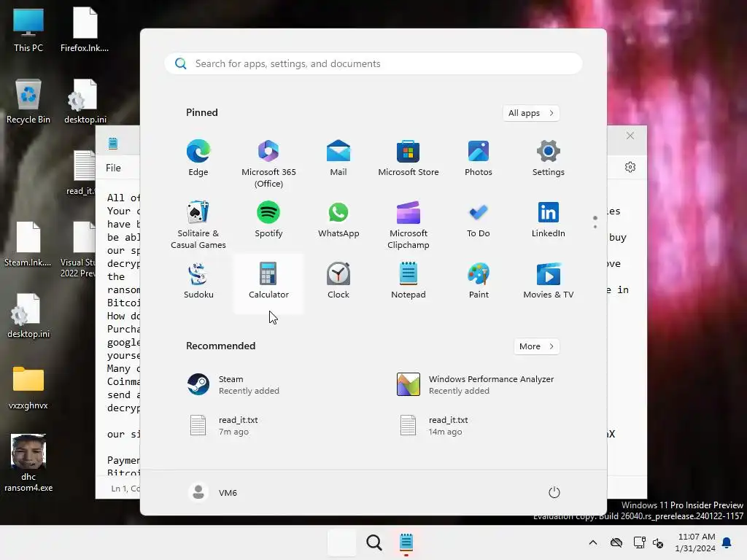747x560 pixels.
Task: Launch the Paint app
Action: [479, 281]
